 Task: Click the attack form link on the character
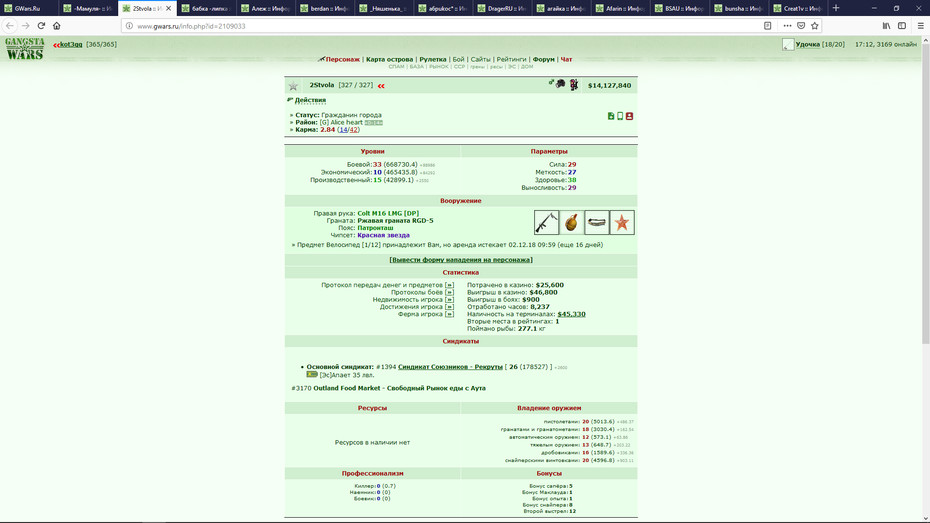pos(461,260)
